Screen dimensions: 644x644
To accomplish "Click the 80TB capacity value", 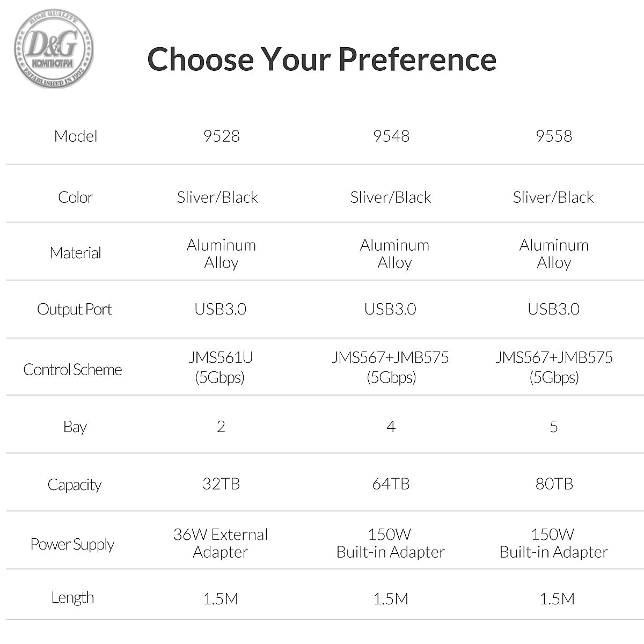I will (554, 484).
